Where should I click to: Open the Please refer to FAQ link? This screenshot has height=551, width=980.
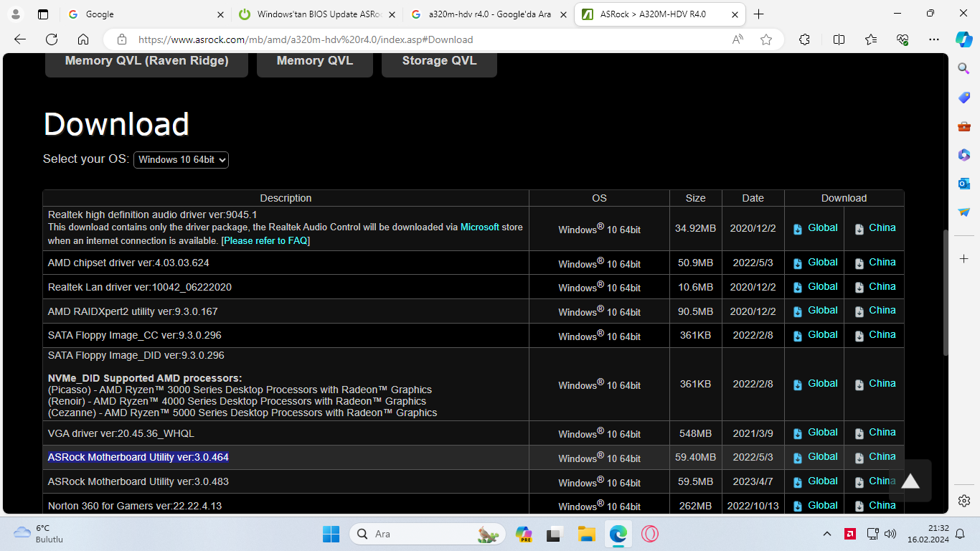click(265, 240)
